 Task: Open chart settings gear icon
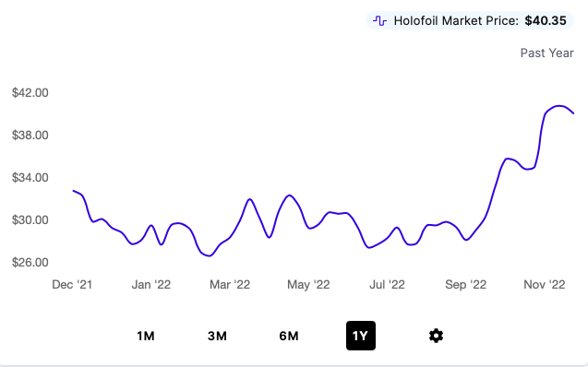[436, 336]
